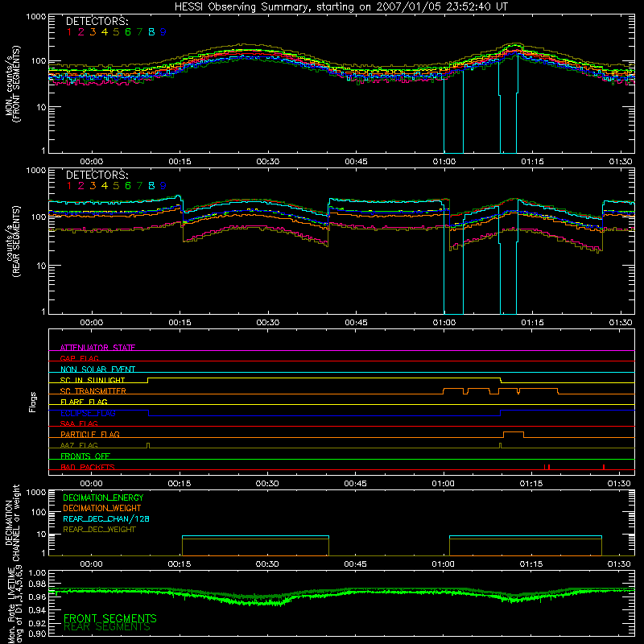This screenshot has height=644, width=644.
Task: Click the 00:30 tick under front segments plot
Action: pyautogui.click(x=268, y=162)
